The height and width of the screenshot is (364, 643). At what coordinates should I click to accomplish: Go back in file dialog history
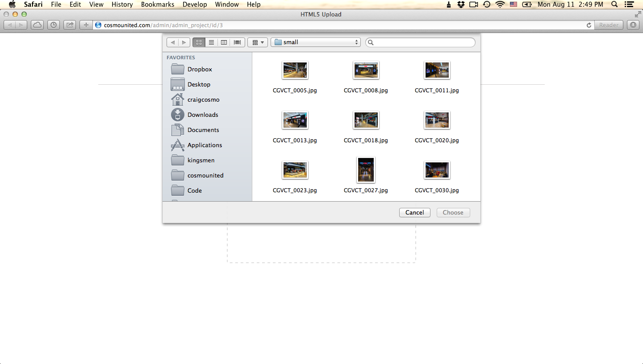pos(173,42)
